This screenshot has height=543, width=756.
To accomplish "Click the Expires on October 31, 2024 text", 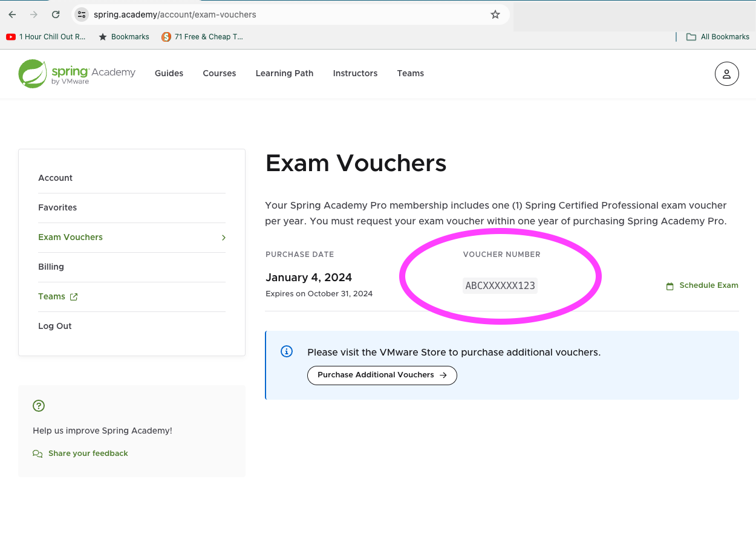I will click(319, 294).
